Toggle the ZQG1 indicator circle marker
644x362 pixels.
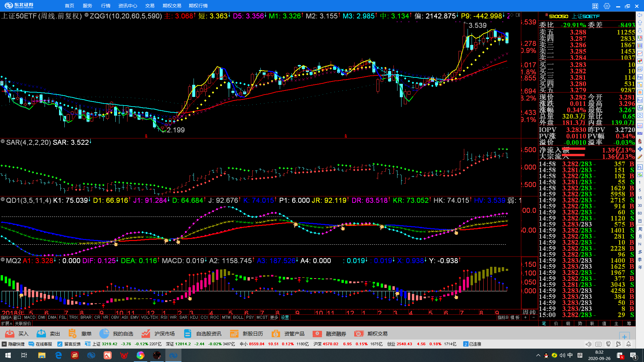(87, 15)
